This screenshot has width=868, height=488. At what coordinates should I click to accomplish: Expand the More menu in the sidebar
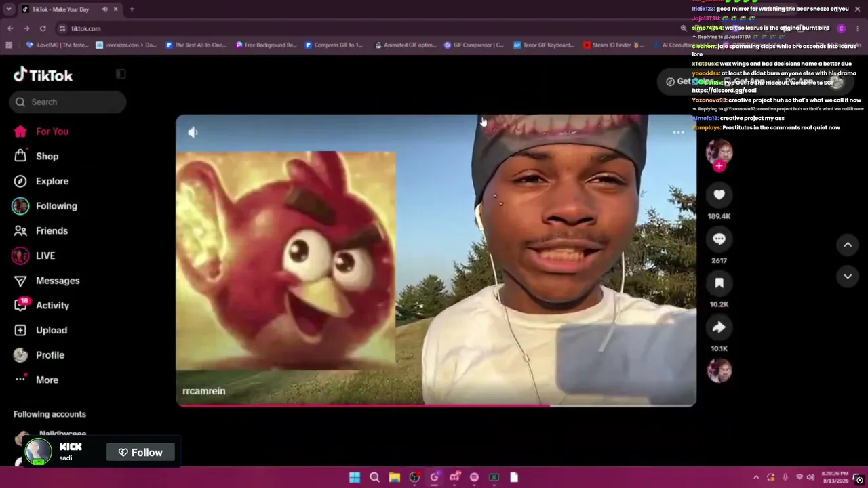coord(38,380)
